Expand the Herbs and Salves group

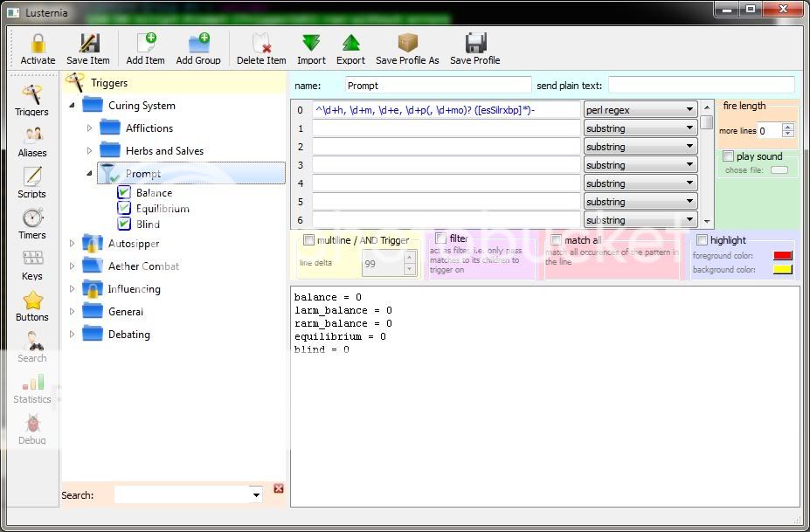pos(89,151)
